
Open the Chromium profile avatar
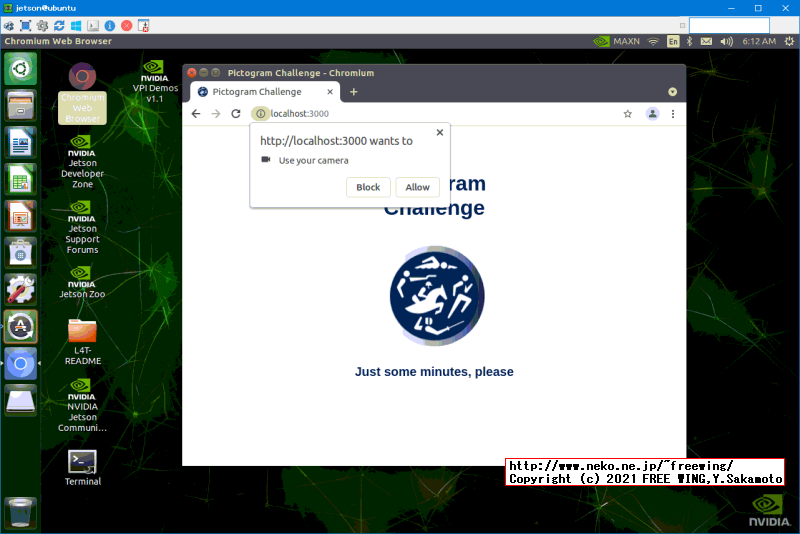[x=652, y=114]
